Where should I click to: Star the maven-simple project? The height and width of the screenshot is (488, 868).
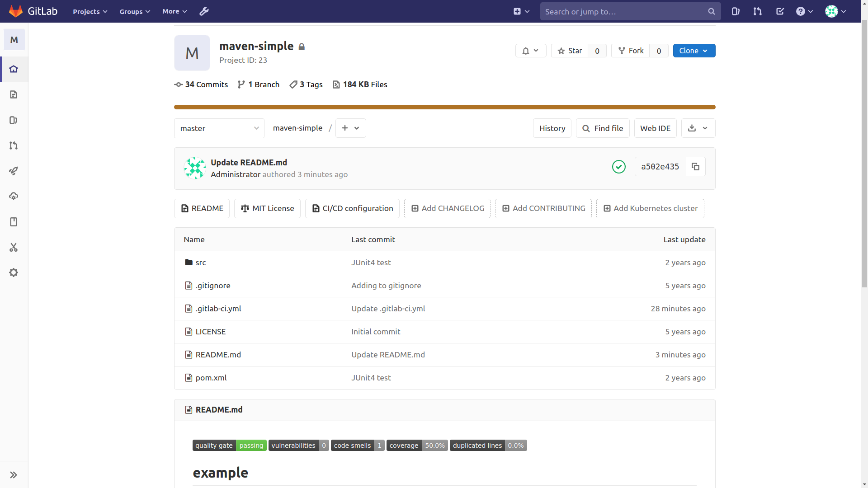570,51
